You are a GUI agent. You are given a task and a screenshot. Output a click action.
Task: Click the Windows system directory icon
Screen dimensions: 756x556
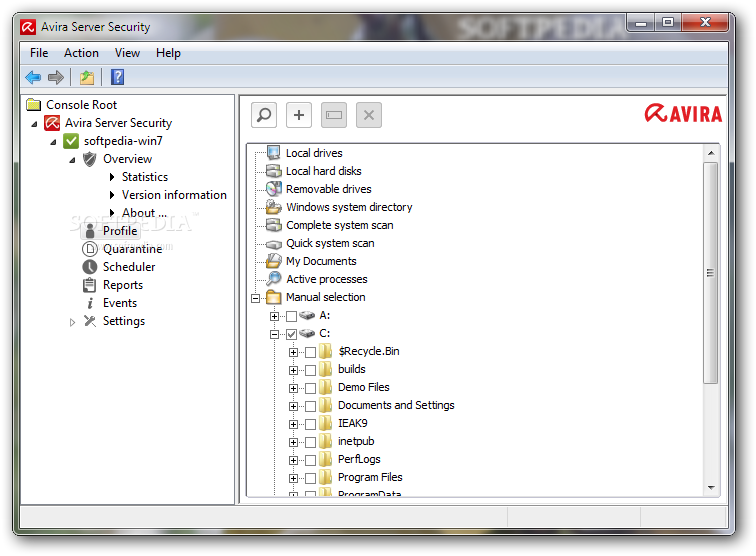[x=273, y=207]
